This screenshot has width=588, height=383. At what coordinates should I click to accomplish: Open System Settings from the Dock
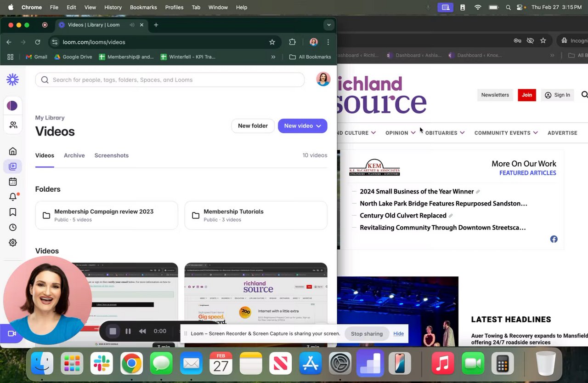[x=340, y=364]
